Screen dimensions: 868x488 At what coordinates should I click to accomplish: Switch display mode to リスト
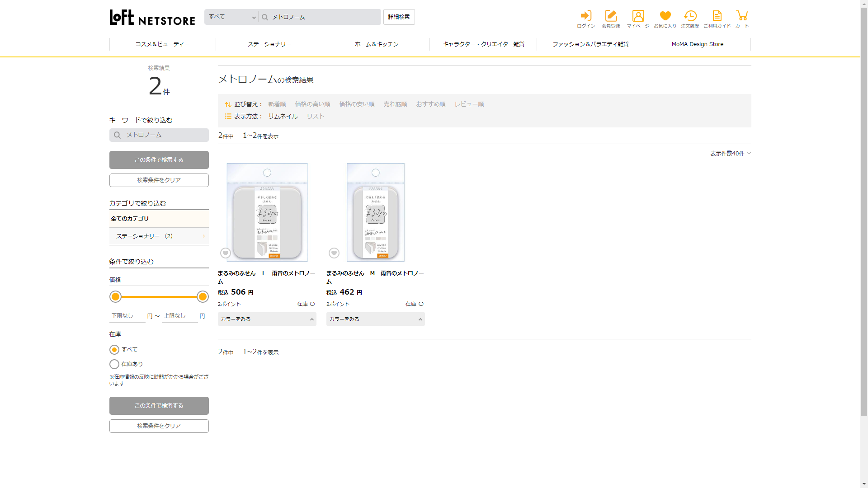point(315,116)
